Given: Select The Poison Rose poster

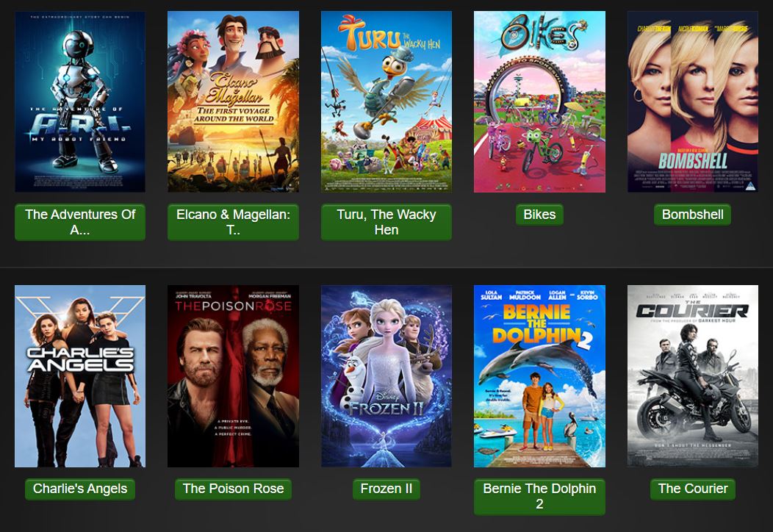Looking at the screenshot, I should (x=233, y=376).
